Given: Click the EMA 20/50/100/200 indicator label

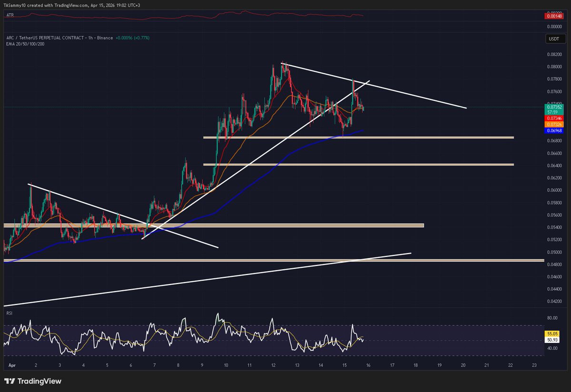Looking at the screenshot, I should pos(25,43).
